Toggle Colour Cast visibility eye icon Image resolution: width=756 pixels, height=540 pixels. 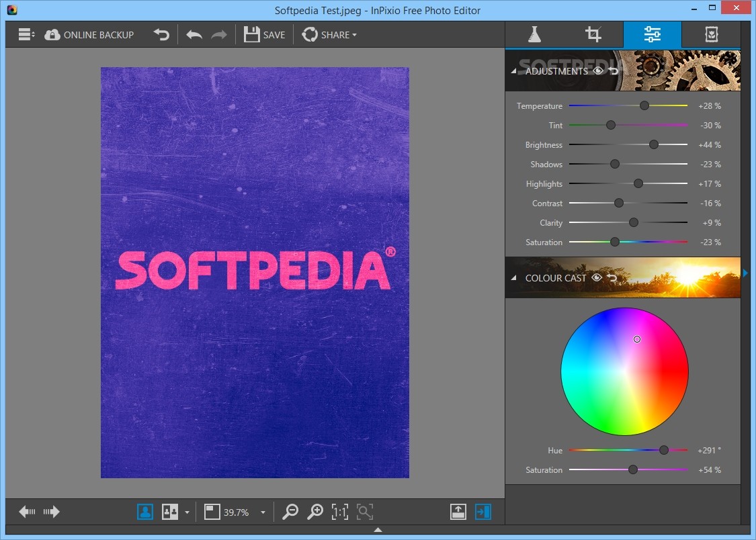pos(597,277)
